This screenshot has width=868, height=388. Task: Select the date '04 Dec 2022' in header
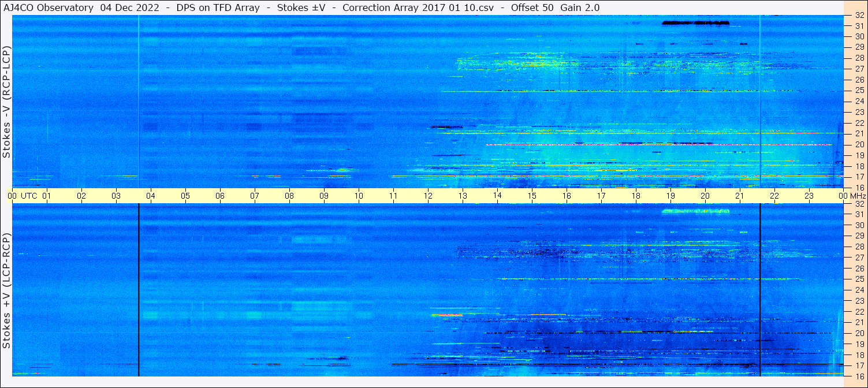129,8
